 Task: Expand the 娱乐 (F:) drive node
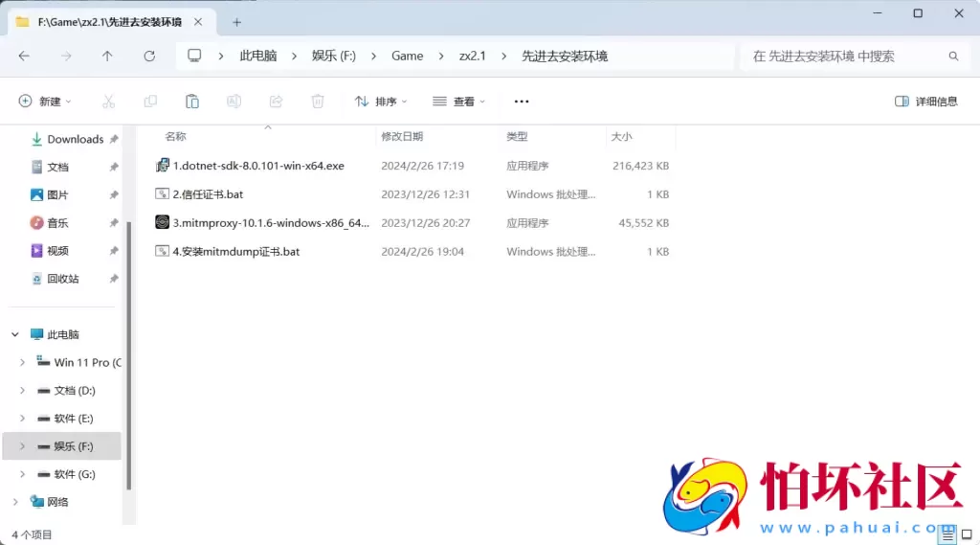point(23,446)
